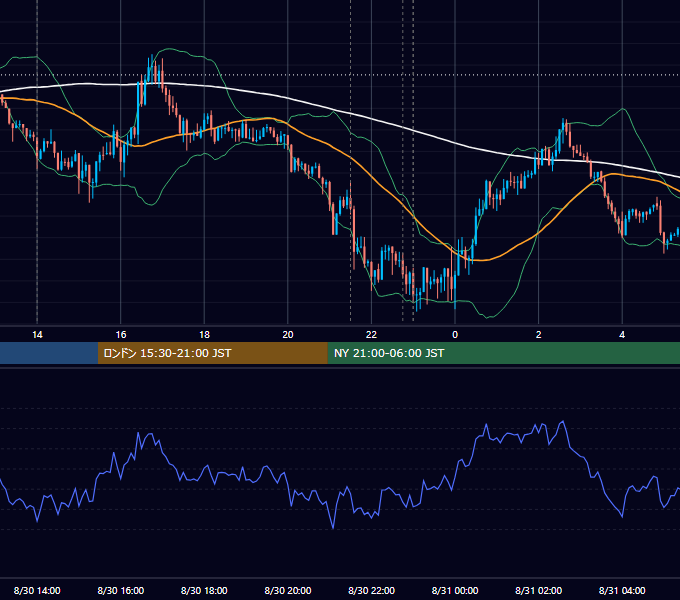Screen dimensions: 680x600
Task: Click the London 15:30-21:00 JST session bar
Action: pyautogui.click(x=212, y=353)
